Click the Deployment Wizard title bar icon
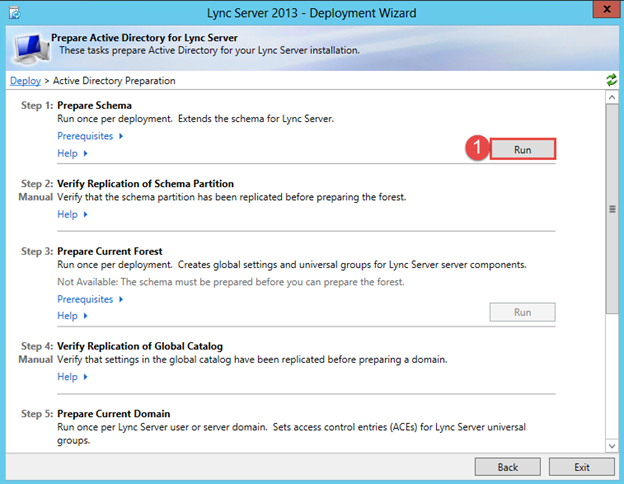Image resolution: width=624 pixels, height=484 pixels. [15, 13]
